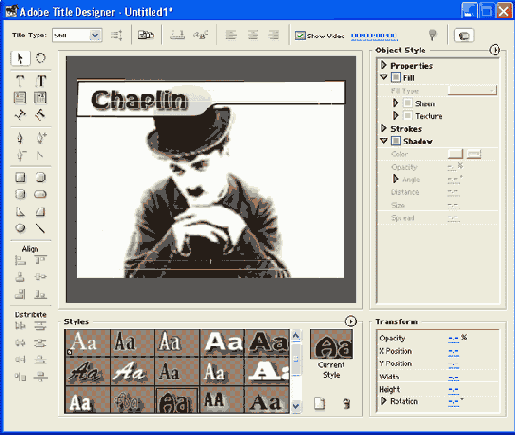Select the Rounded Rectangle tool

click(x=41, y=194)
